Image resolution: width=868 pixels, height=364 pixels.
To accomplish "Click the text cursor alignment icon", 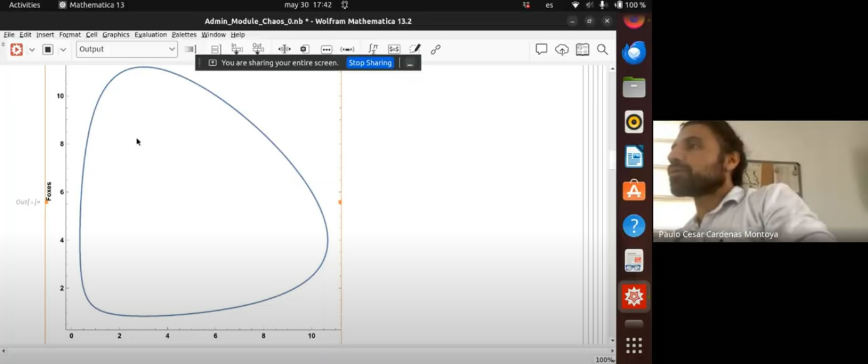I will click(284, 49).
